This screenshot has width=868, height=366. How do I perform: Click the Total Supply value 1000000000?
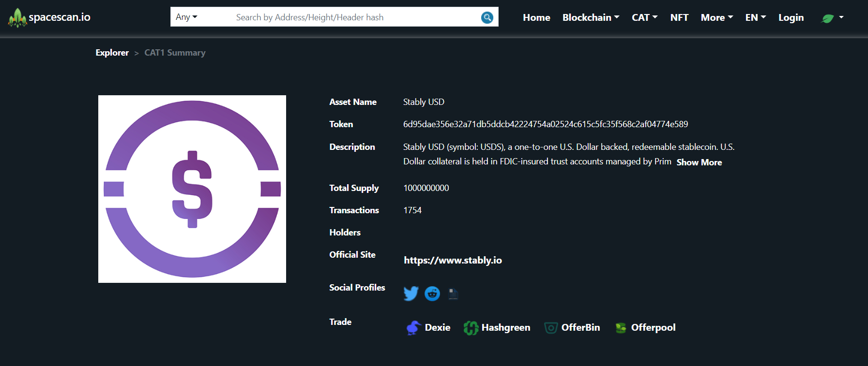[x=426, y=188]
